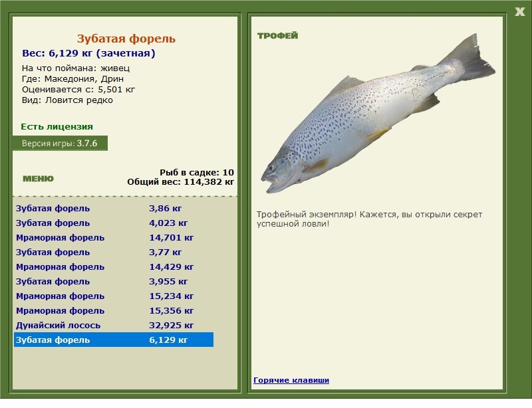
Task: Select Дунайский лосось 32,925 кг entry
Action: (x=114, y=325)
